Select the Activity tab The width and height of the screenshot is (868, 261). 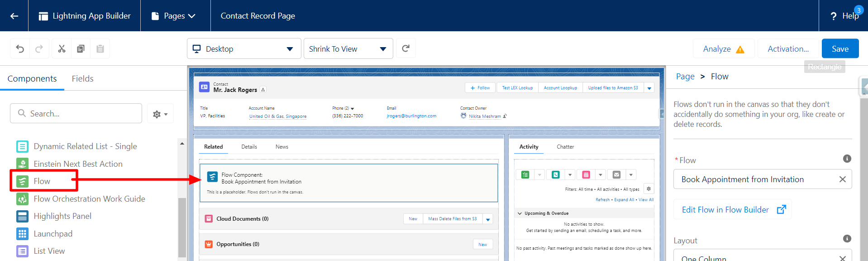point(529,147)
